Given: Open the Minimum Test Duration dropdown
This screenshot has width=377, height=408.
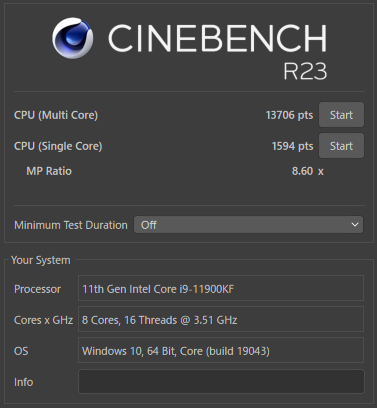Looking at the screenshot, I should tap(248, 225).
